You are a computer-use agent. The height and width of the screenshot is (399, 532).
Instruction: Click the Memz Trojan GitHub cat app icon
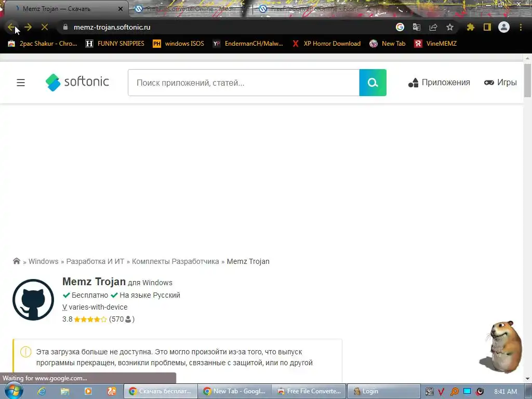click(33, 300)
